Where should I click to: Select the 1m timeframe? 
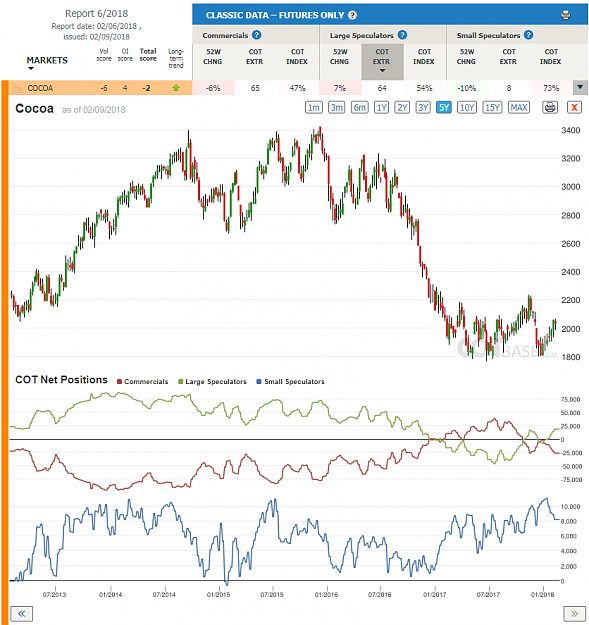coord(314,108)
